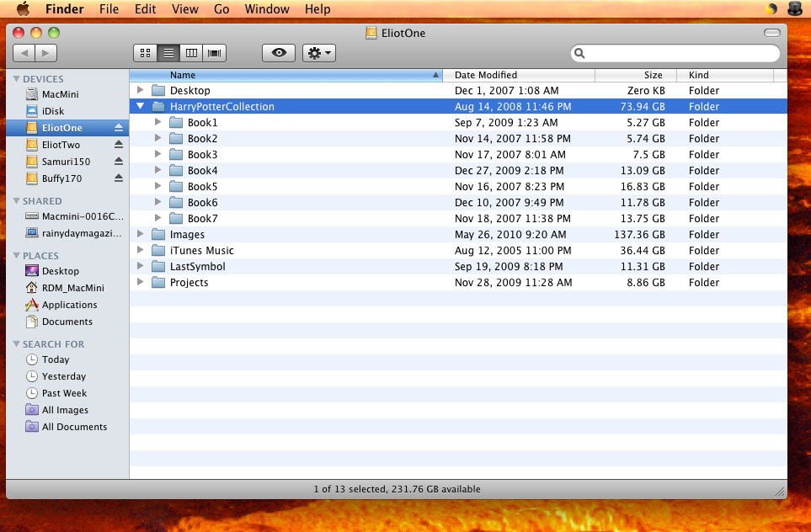Select the Book5 folder row
The height and width of the screenshot is (532, 811).
(x=458, y=186)
